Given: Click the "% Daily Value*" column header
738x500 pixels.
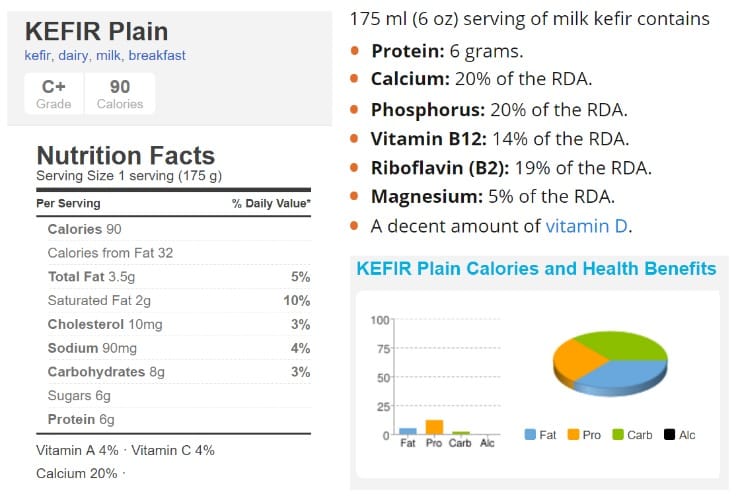Looking at the screenshot, I should [x=270, y=204].
